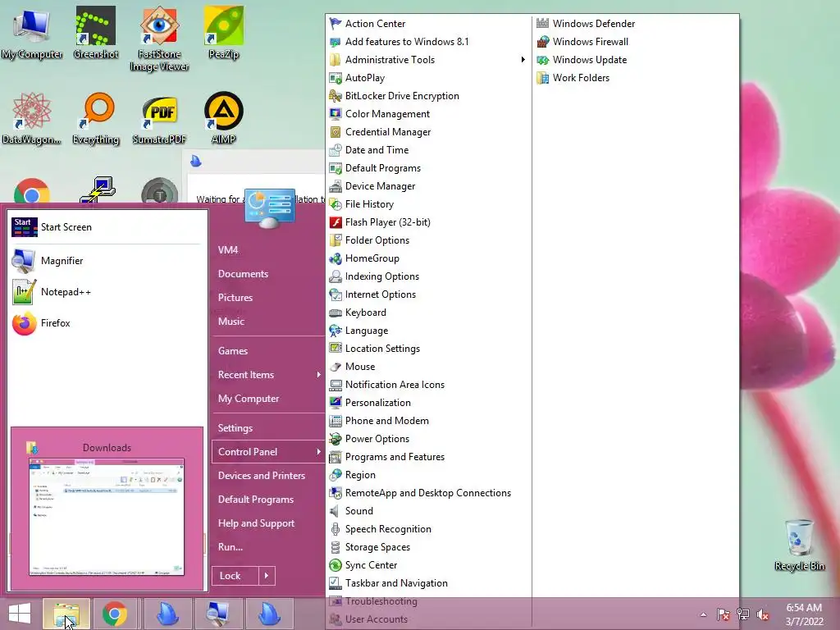
Task: Click the Color Management icon
Action: (336, 113)
